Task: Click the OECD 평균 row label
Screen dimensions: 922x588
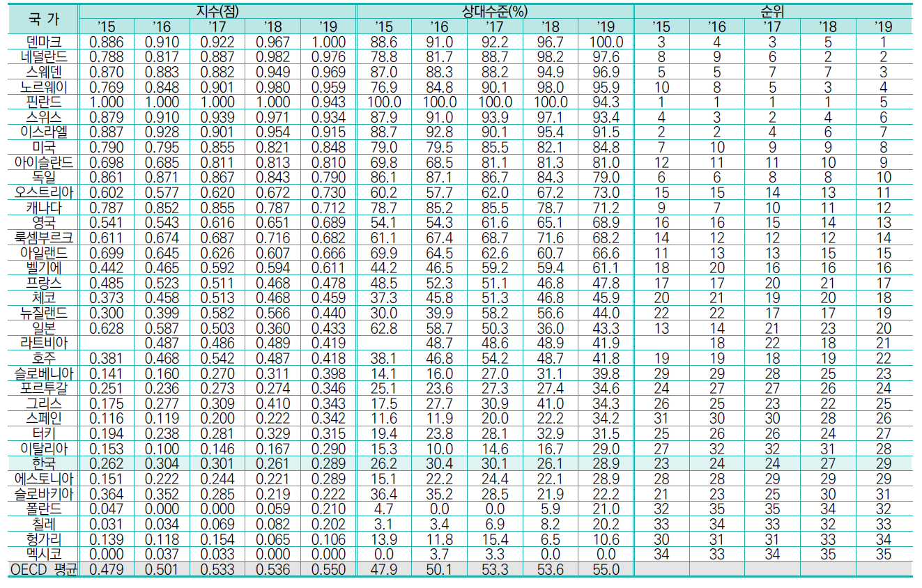Action: pos(43,568)
